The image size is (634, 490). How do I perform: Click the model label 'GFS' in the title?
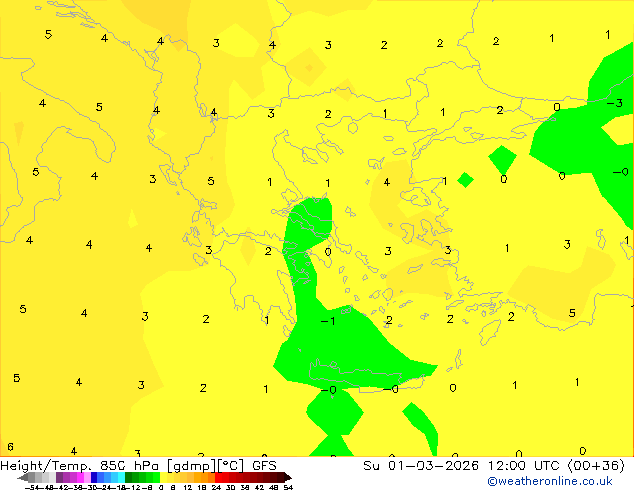tap(264, 466)
